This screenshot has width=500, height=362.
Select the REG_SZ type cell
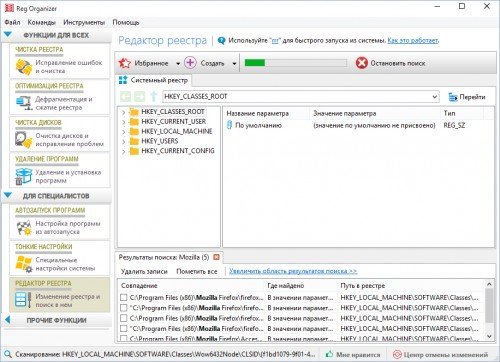pyautogui.click(x=454, y=125)
